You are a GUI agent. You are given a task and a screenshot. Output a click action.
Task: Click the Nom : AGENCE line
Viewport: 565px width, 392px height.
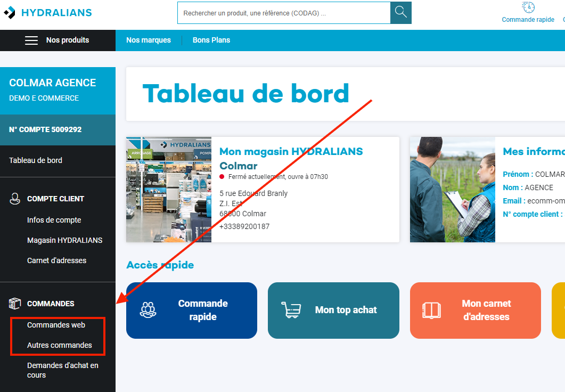click(528, 187)
